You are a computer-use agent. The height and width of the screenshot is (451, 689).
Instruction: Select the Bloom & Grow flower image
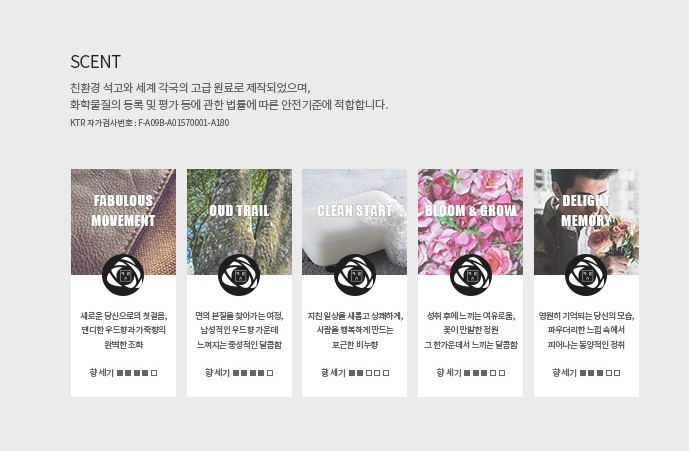(x=471, y=222)
